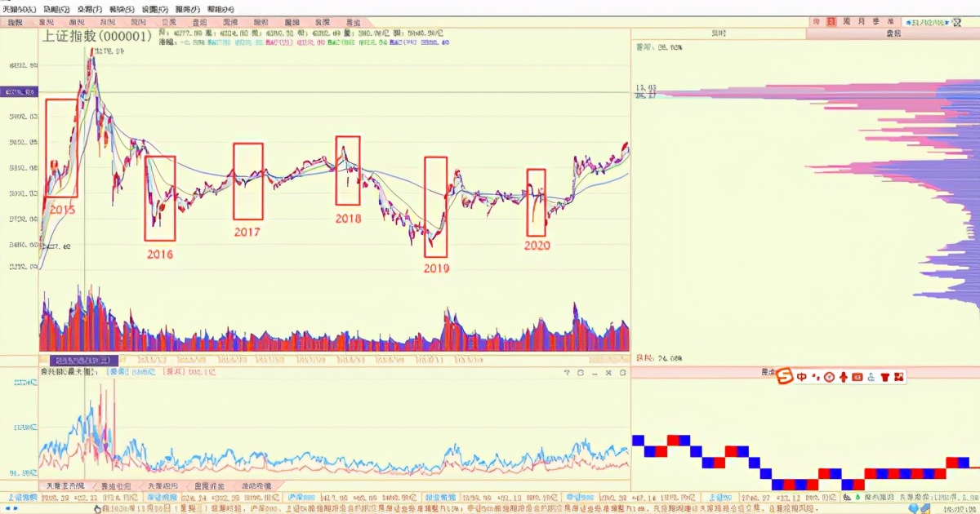The height and width of the screenshot is (514, 980).
Task: Close the indicator sub-chart with its X icon
Action: pos(608,373)
